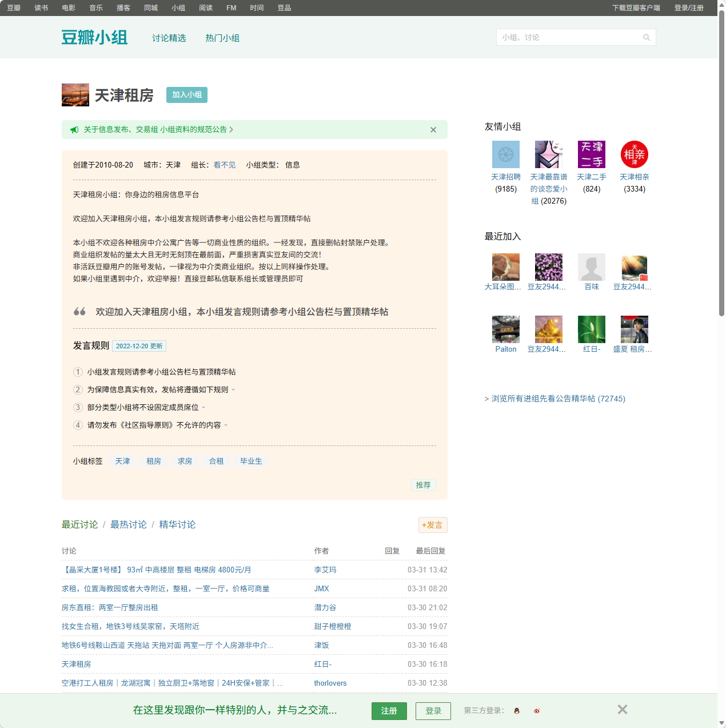Click the 加入小组 button
726x728 pixels.
pyautogui.click(x=187, y=95)
